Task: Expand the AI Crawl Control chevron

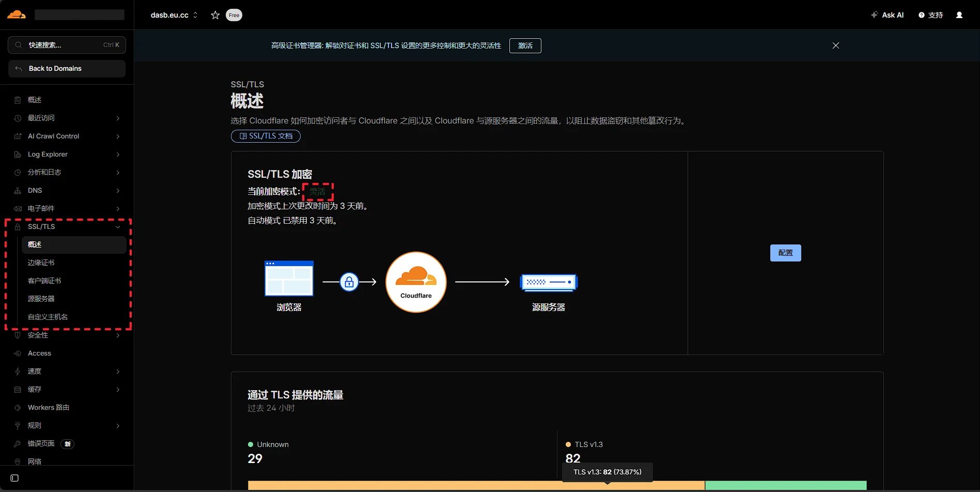Action: point(118,136)
